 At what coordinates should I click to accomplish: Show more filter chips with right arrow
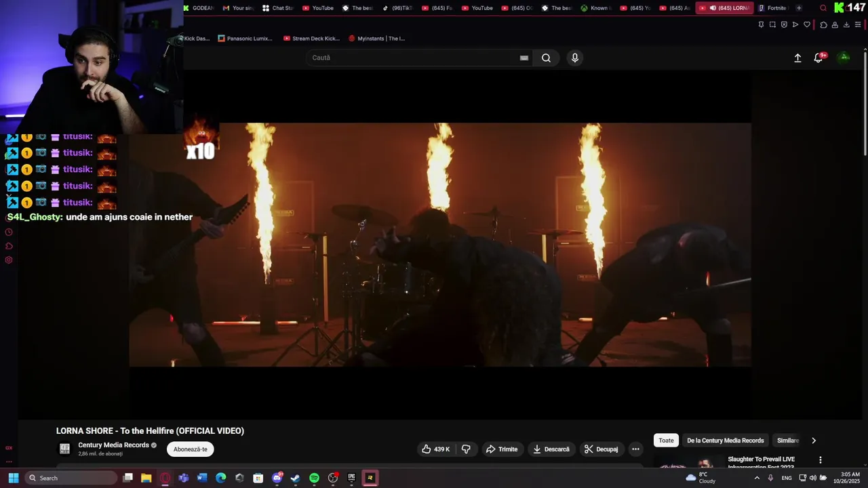click(814, 441)
